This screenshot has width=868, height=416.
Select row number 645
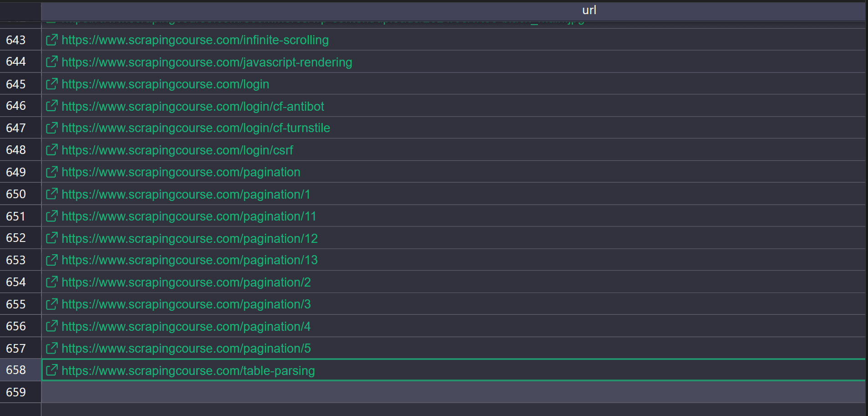click(20, 84)
